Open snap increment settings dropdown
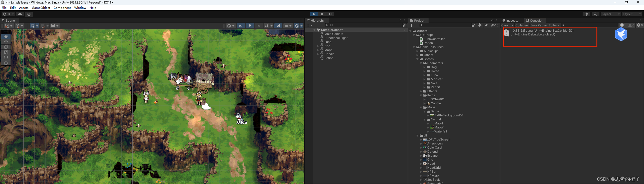This screenshot has height=184, width=644. (55, 26)
